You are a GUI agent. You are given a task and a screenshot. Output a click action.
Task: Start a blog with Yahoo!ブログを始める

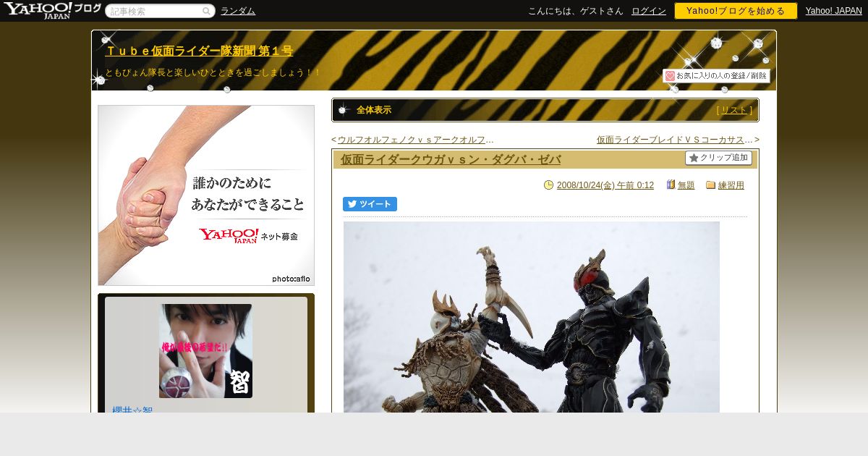(736, 11)
